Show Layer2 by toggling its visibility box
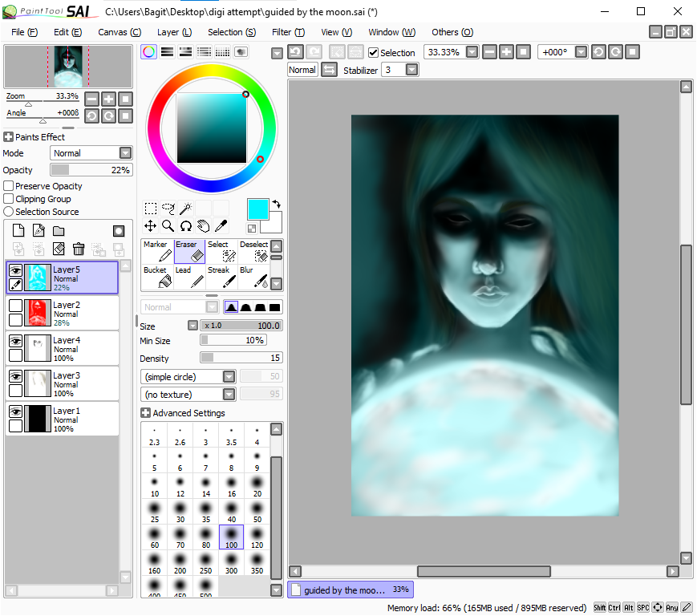 (15, 306)
